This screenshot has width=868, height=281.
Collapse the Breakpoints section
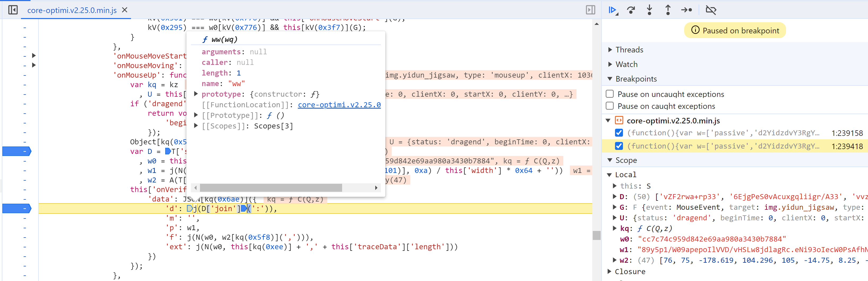(x=610, y=78)
